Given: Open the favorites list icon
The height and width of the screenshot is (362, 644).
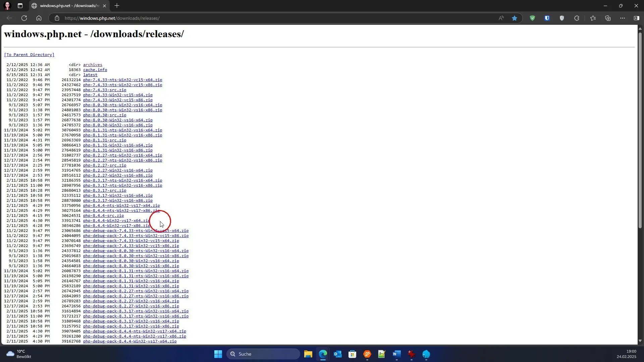Looking at the screenshot, I should pos(593,18).
